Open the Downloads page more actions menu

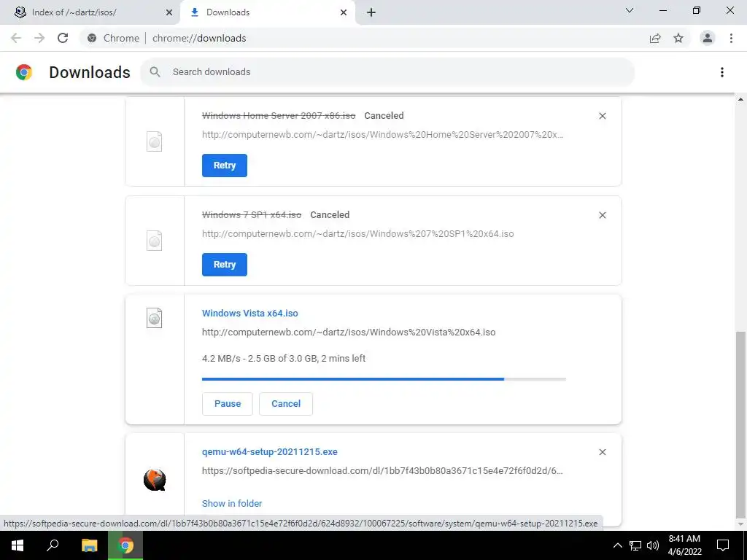721,72
